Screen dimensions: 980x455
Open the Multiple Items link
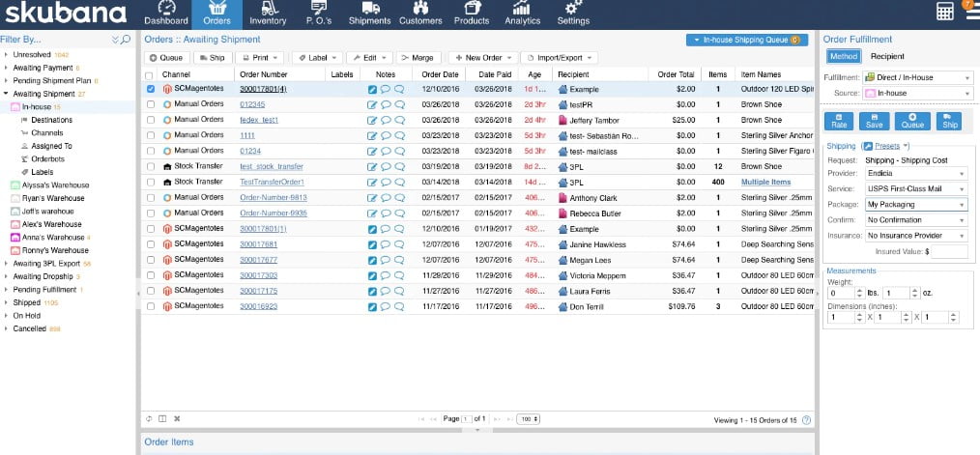click(765, 182)
